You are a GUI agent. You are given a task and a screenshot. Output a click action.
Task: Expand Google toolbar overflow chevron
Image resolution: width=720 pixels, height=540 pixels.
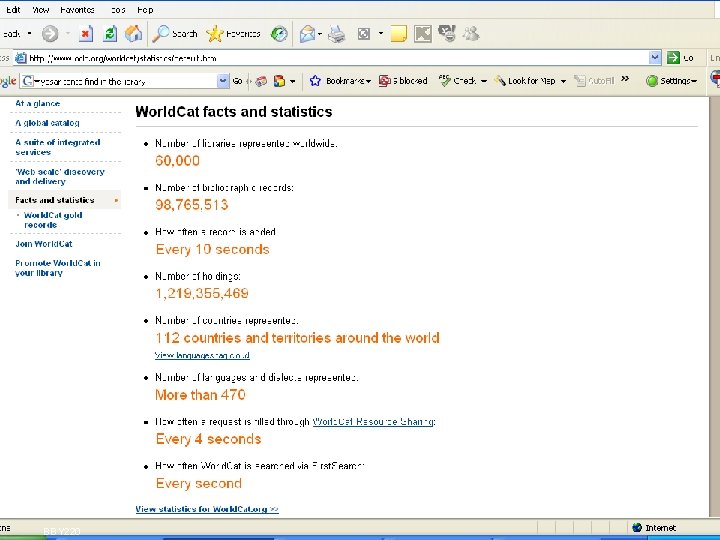tap(625, 79)
